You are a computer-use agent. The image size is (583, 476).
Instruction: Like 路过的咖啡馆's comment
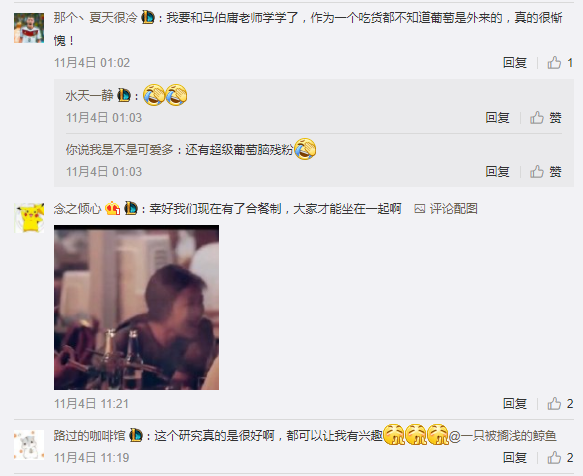coord(560,457)
